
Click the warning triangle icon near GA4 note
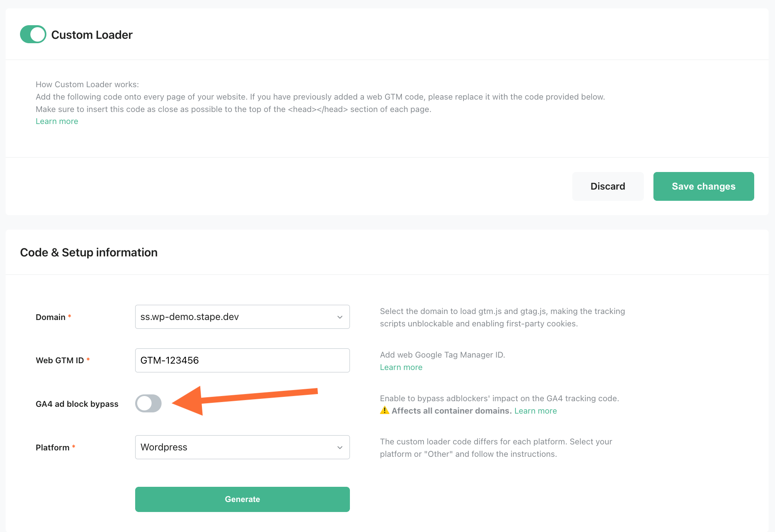click(x=384, y=410)
